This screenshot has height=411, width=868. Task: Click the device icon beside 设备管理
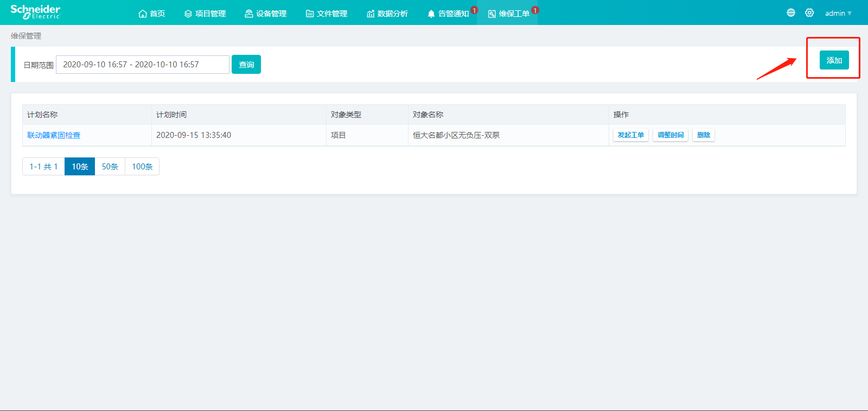249,14
